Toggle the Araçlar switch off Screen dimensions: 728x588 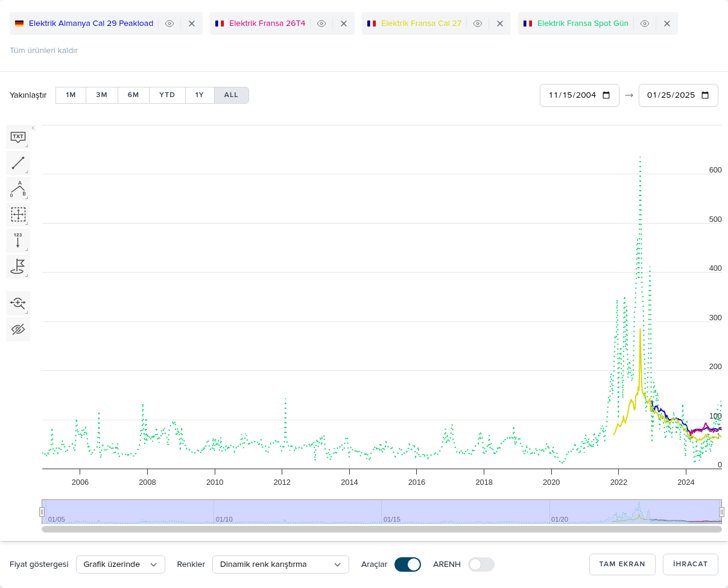point(408,564)
